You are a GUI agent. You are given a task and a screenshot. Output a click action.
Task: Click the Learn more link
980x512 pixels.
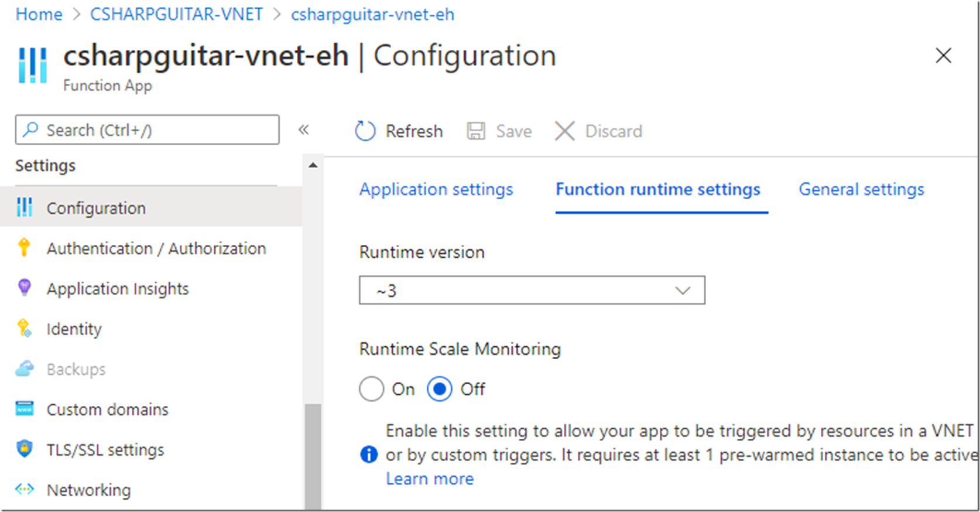point(430,479)
